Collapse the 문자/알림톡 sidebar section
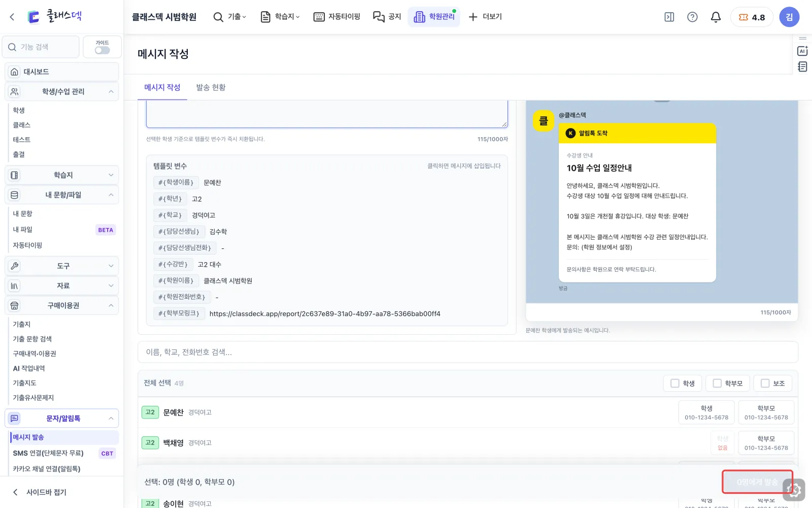 (62, 419)
